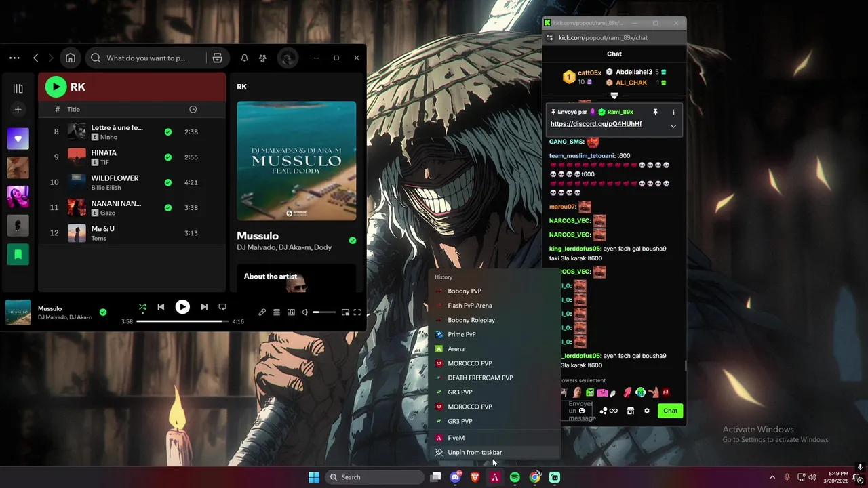This screenshot has height=488, width=868.
Task: Open Discord from taskbar
Action: point(456,477)
